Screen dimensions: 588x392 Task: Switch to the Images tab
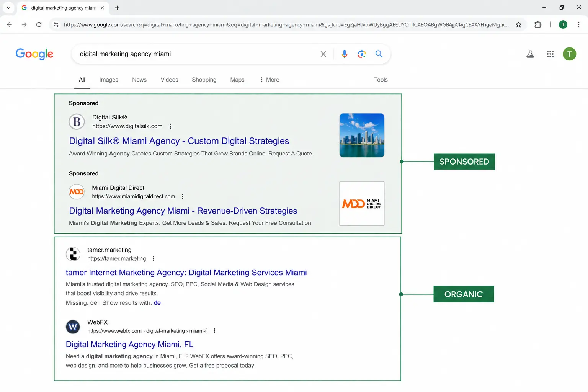click(109, 80)
